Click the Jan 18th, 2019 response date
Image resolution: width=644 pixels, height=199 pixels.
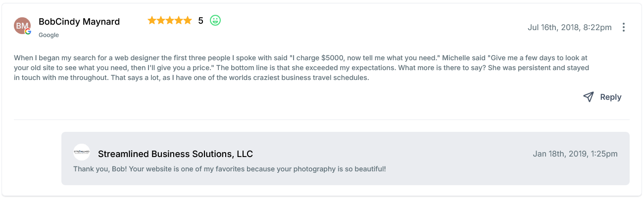[575, 154]
